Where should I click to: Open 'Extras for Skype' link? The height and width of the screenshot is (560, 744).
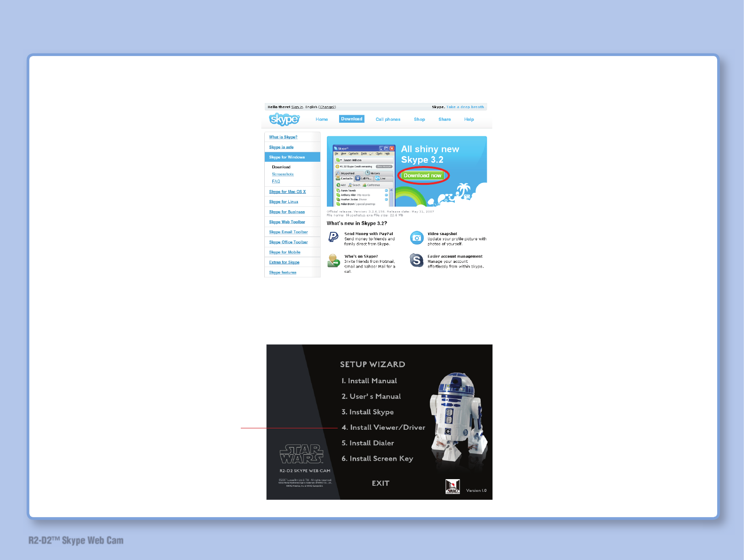(284, 262)
